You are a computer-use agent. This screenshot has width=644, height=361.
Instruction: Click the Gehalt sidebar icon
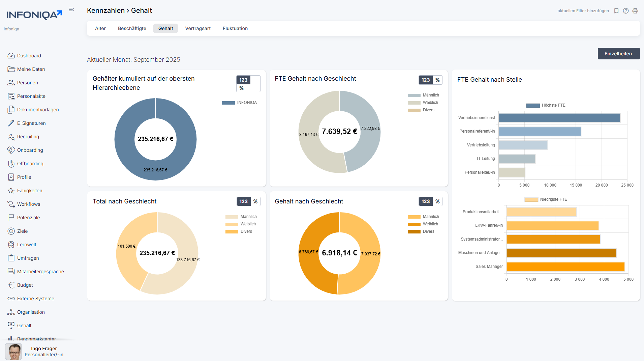pyautogui.click(x=11, y=326)
